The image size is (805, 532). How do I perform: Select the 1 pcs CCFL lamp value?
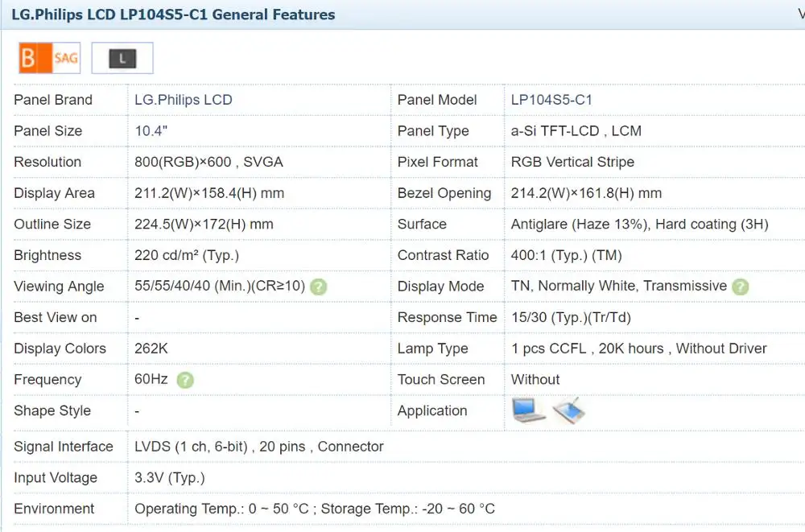pos(638,348)
